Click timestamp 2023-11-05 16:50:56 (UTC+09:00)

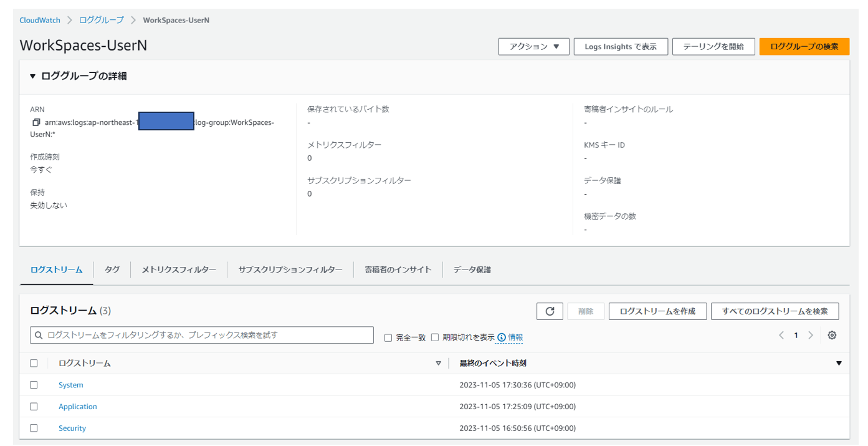click(518, 429)
